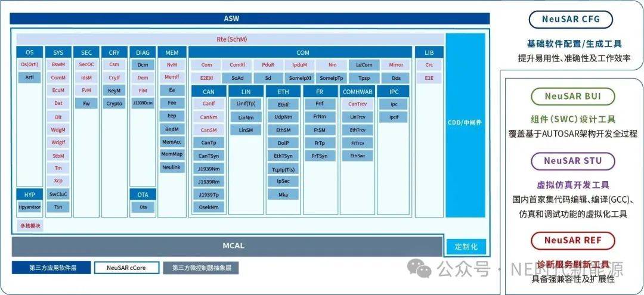644x295 pixels.
Task: Click the Tsn module box
Action: coord(58,207)
